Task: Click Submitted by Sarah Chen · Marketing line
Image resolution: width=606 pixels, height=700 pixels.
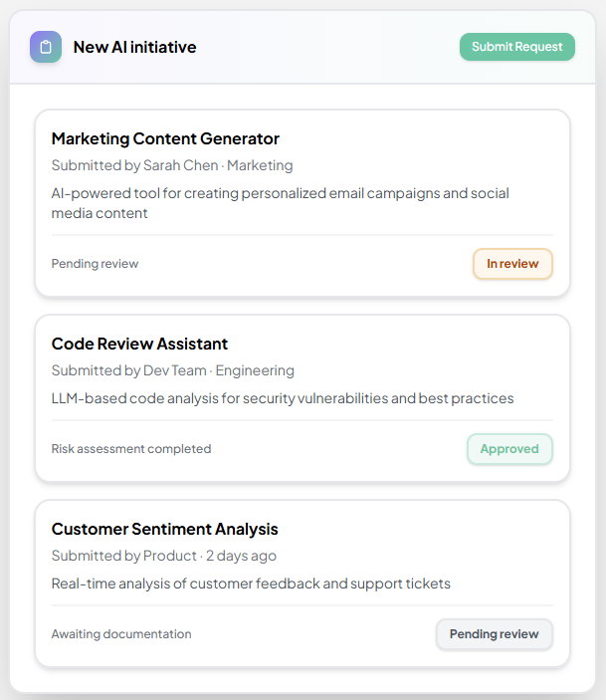Action: [172, 165]
